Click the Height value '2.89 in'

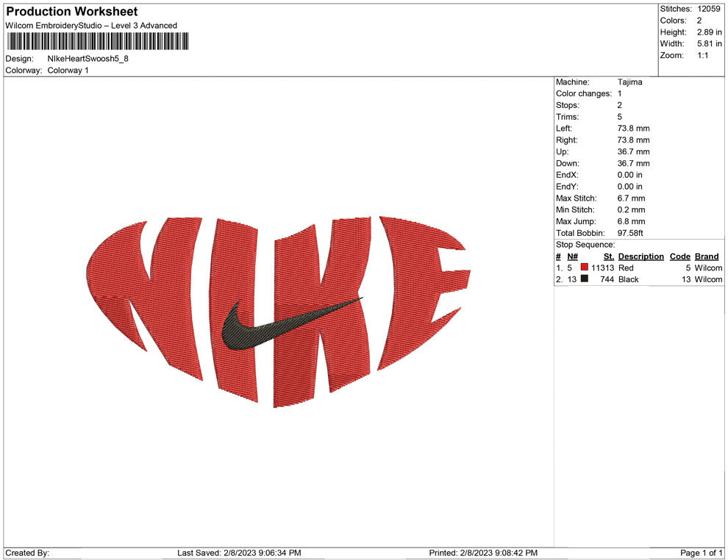(x=709, y=32)
